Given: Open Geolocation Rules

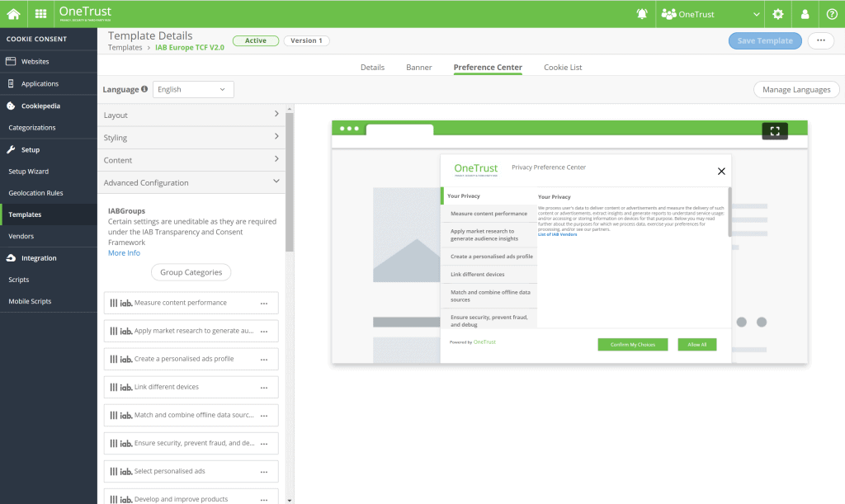Looking at the screenshot, I should [49, 193].
